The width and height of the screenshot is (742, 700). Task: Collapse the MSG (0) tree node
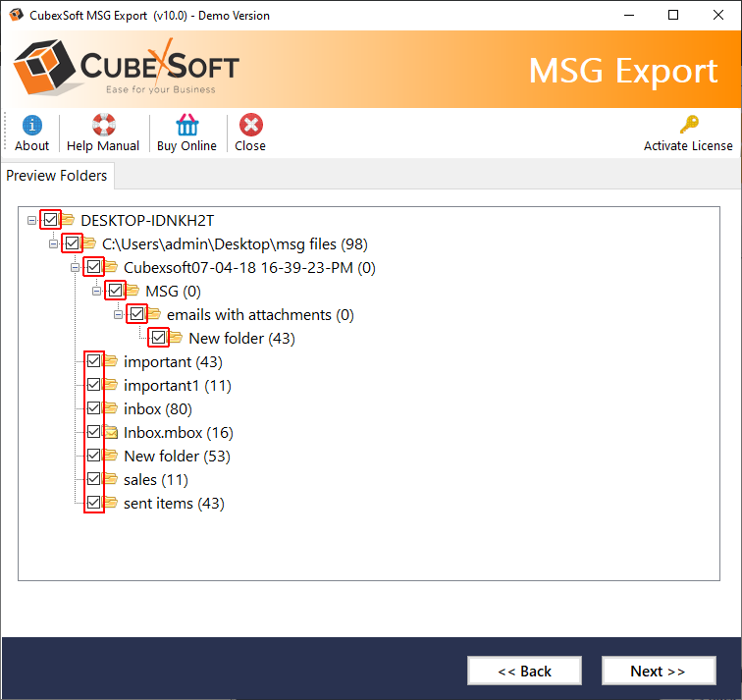pos(98,291)
